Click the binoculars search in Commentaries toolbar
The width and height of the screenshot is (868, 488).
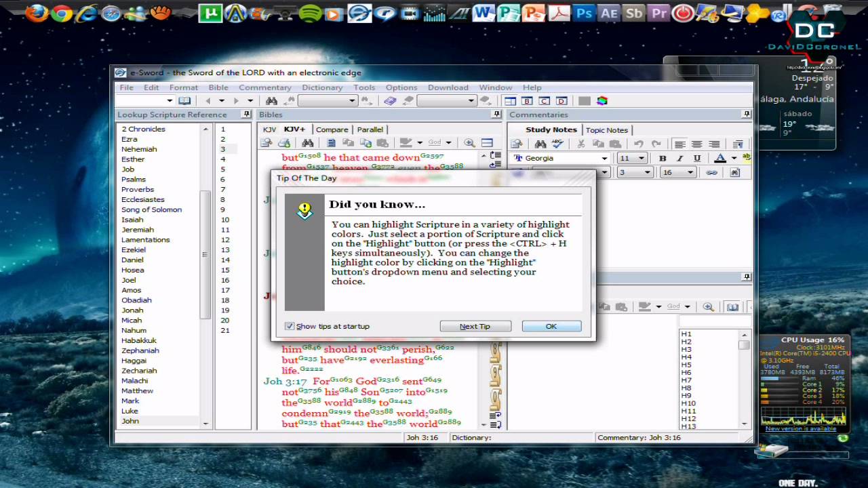(x=540, y=144)
